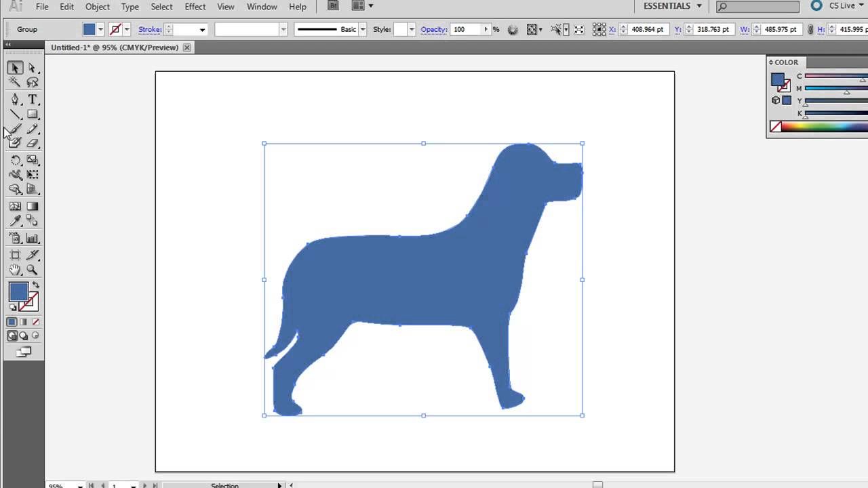
Task: Open the Object menu
Action: (97, 6)
